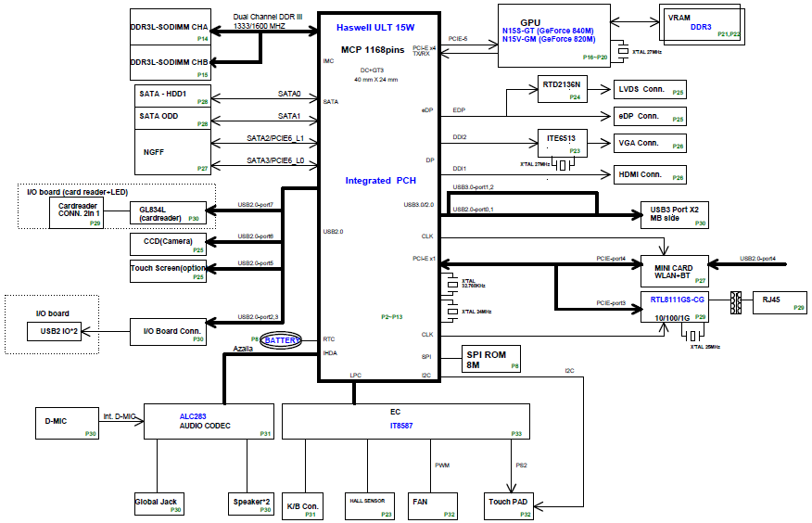This screenshot has height=523, width=812.
Task: Select the GPU GeForce 840M block
Action: click(x=554, y=36)
